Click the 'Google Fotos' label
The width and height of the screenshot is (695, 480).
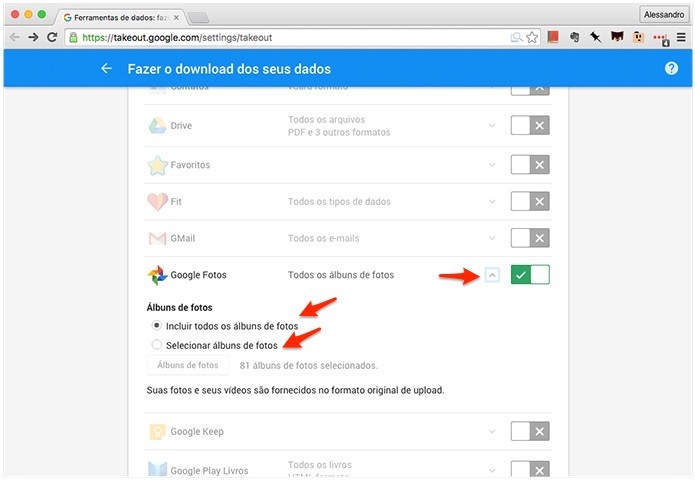[199, 275]
